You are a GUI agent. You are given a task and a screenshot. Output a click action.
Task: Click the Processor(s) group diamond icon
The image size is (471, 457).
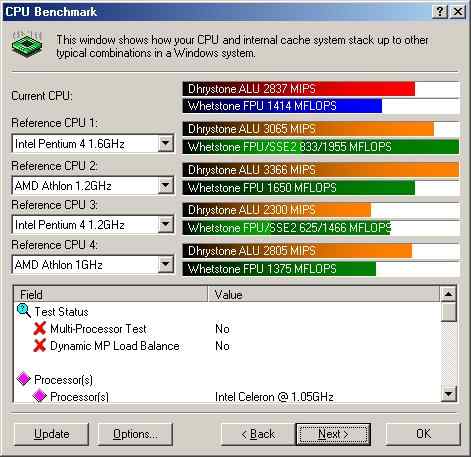pyautogui.click(x=24, y=379)
